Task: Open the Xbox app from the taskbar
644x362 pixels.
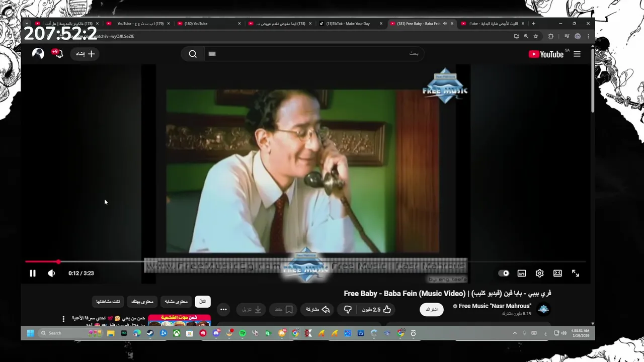Action: (177, 333)
